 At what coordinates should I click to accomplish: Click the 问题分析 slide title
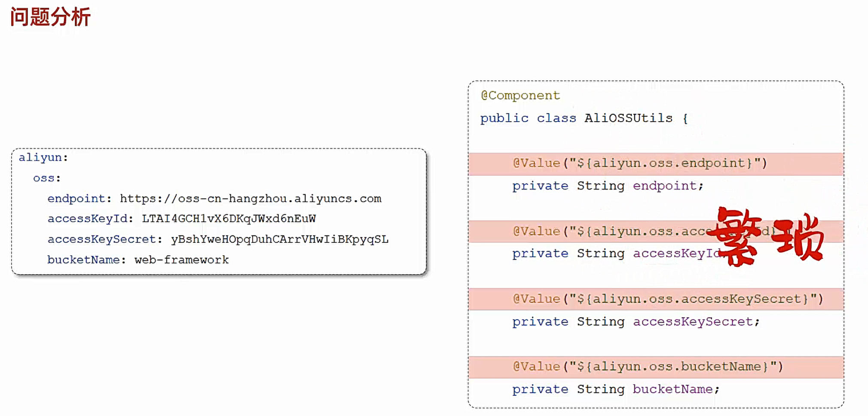tap(50, 17)
